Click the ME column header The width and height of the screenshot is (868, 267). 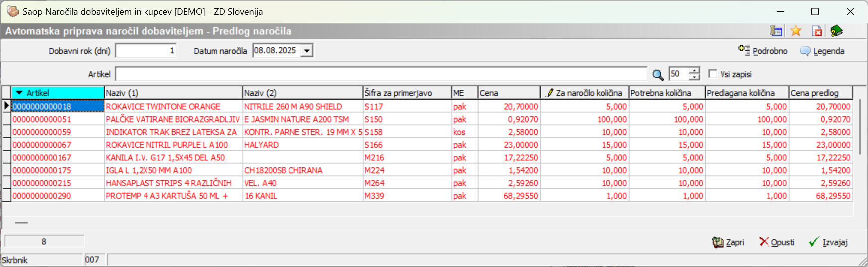coord(465,93)
